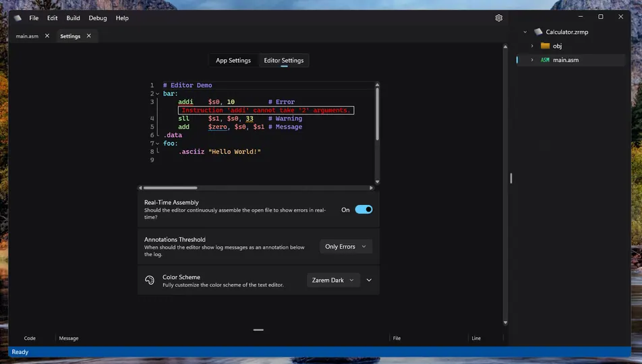This screenshot has height=364, width=642.
Task: Click the Ready status bar text
Action: [x=20, y=352]
